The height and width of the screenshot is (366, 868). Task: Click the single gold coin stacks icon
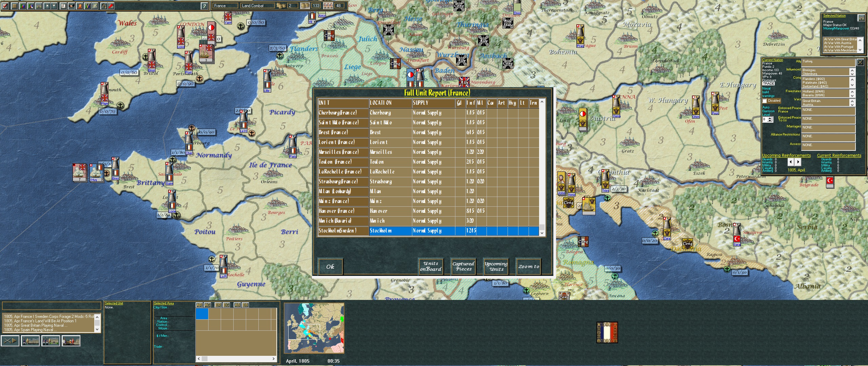[281, 5]
